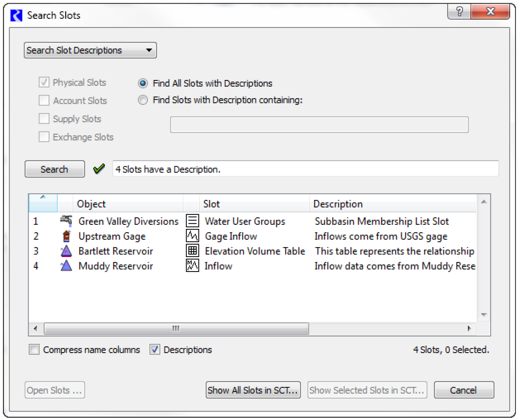Viewport: 520px width, 420px height.
Task: Click the description search text field
Action: (x=319, y=125)
